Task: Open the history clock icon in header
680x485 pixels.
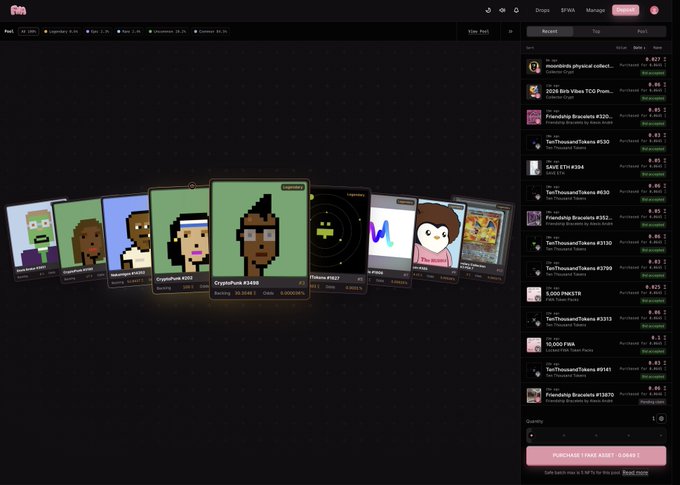Action: pyautogui.click(x=488, y=10)
